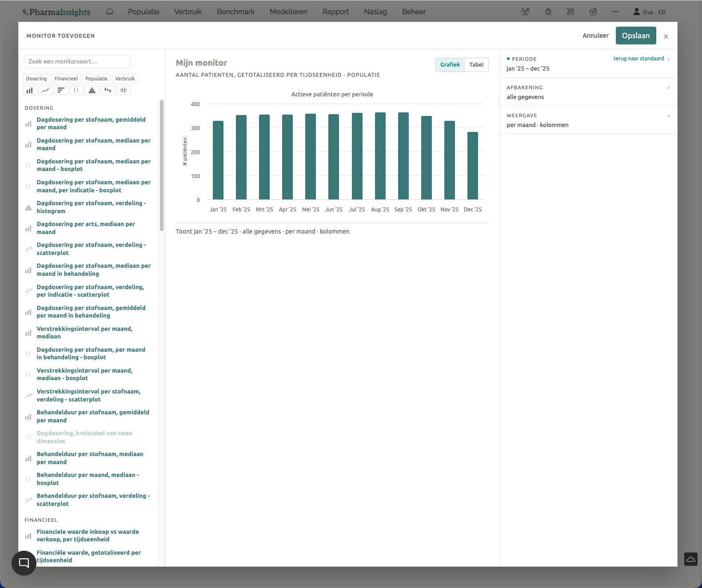This screenshot has height=588, width=702.
Task: Expand the Periode settings section
Action: (x=588, y=64)
